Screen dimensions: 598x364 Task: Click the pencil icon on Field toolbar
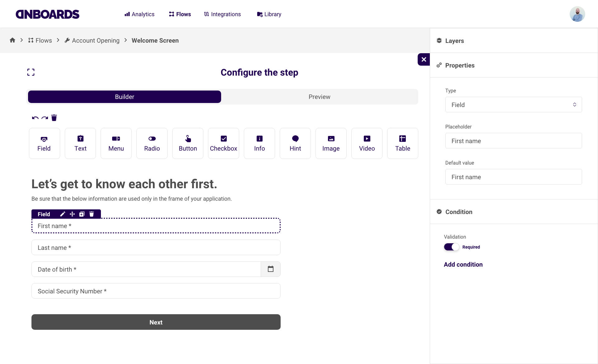pyautogui.click(x=63, y=214)
